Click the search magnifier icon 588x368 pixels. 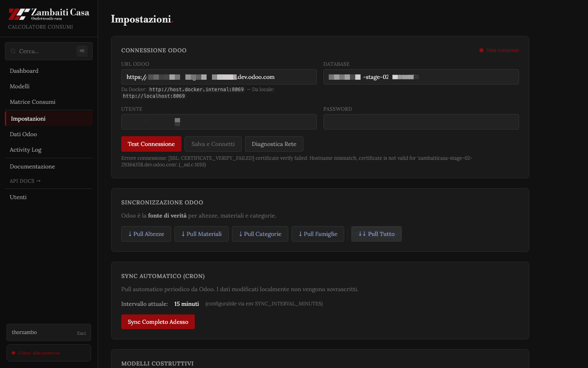13,51
